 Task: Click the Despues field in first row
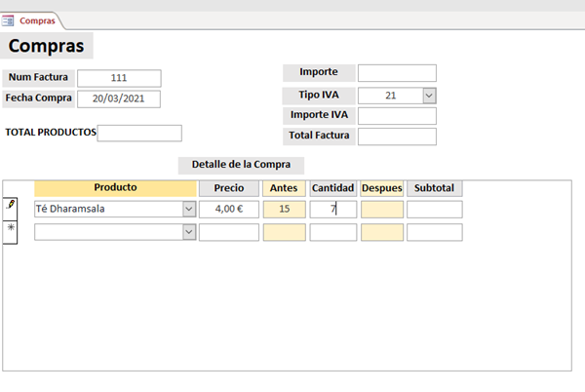pyautogui.click(x=381, y=209)
